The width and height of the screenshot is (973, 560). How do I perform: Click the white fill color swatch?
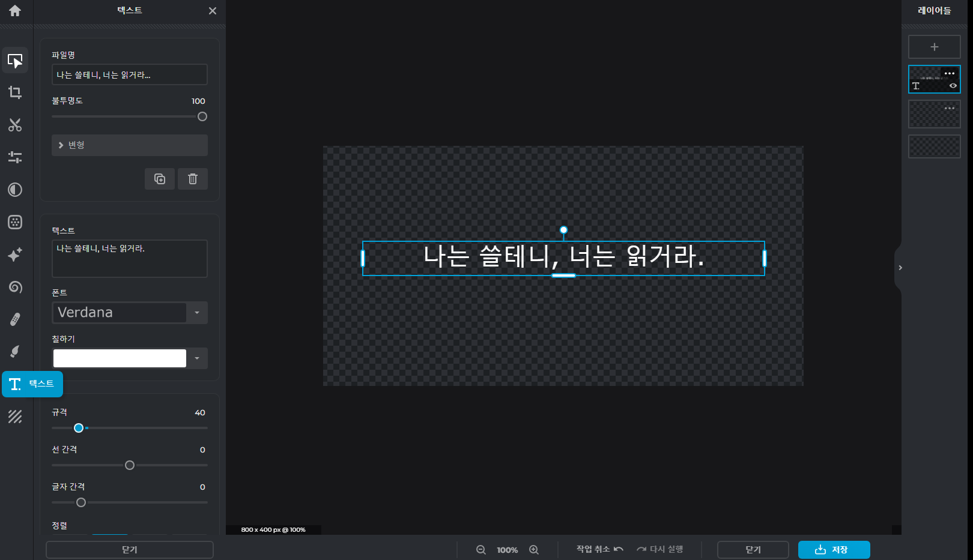coord(120,358)
